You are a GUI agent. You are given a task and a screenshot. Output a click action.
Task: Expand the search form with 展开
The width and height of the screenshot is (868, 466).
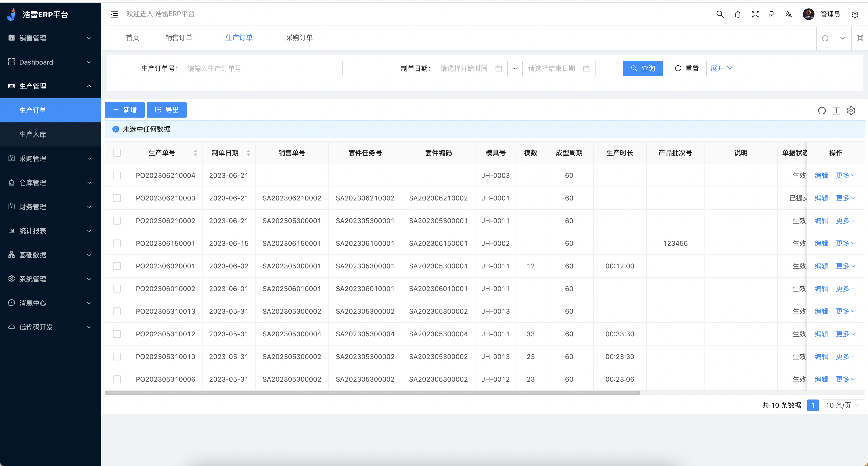[x=721, y=68]
